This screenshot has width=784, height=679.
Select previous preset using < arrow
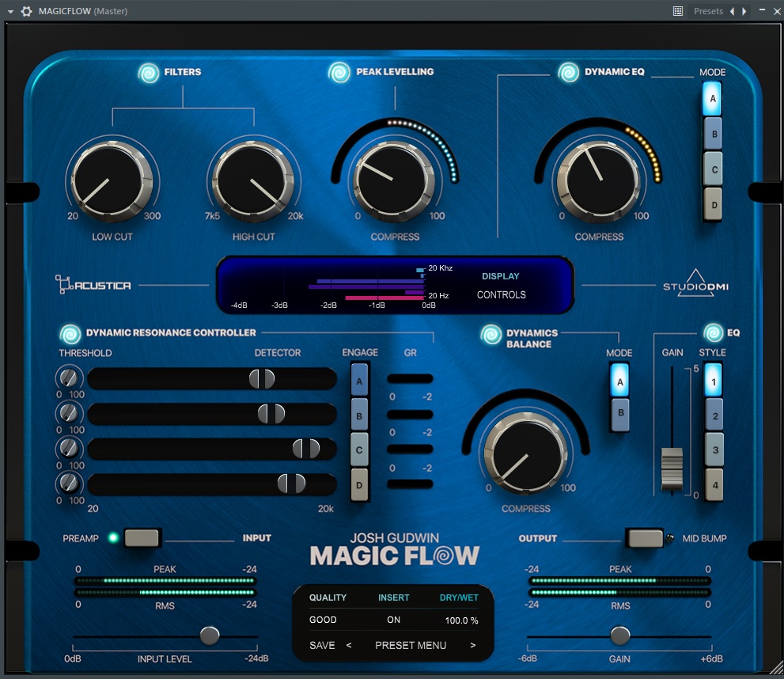349,646
